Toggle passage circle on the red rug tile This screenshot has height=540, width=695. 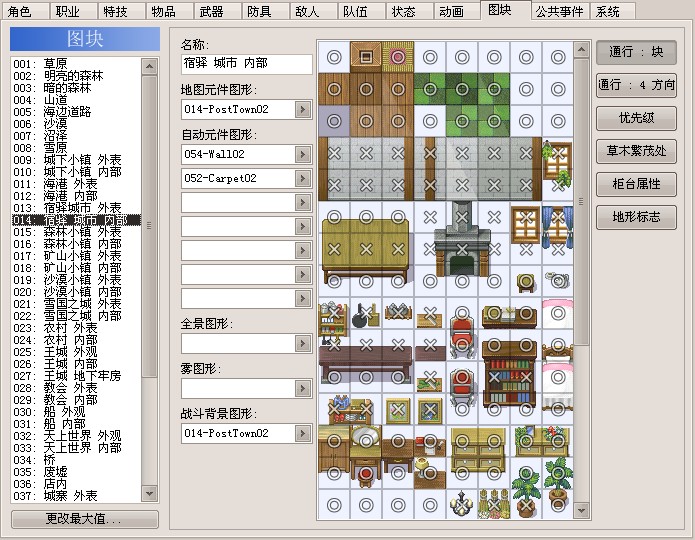[x=398, y=57]
